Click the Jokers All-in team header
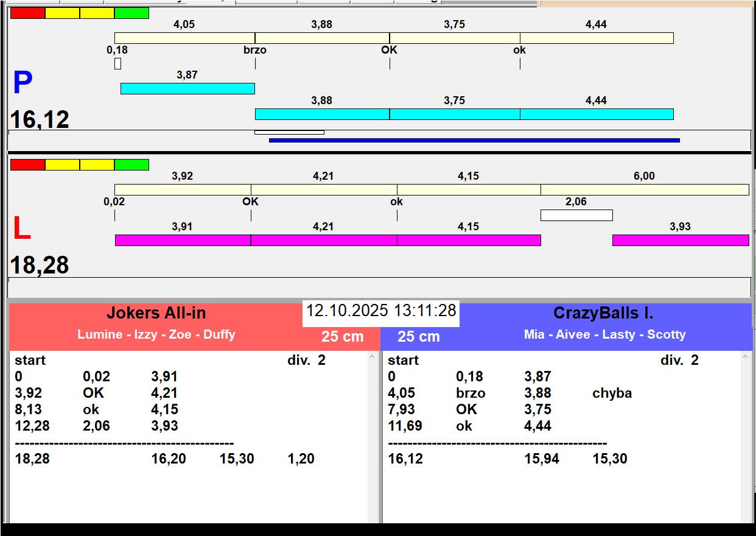The image size is (756, 536). pos(156,313)
